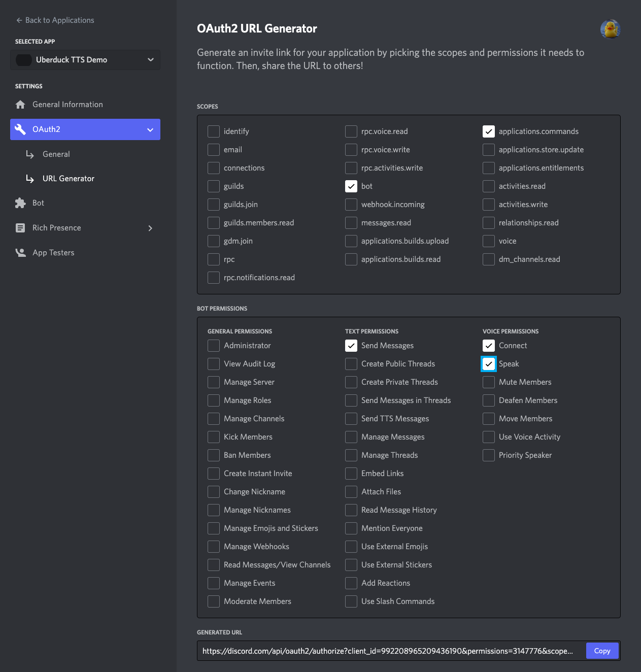Enable Manage Webhooks permission
This screenshot has width=641, height=672.
pos(214,547)
